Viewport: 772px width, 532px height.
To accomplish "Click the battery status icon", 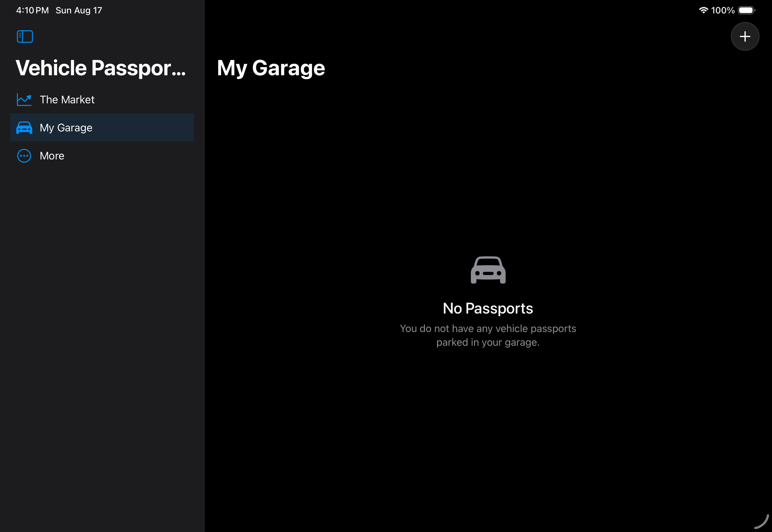I will pyautogui.click(x=746, y=10).
